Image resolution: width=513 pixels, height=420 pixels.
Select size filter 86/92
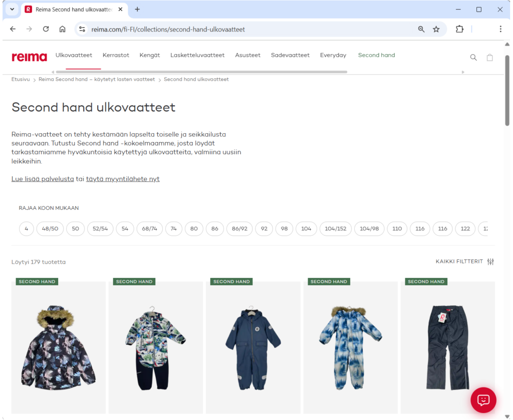(x=239, y=229)
